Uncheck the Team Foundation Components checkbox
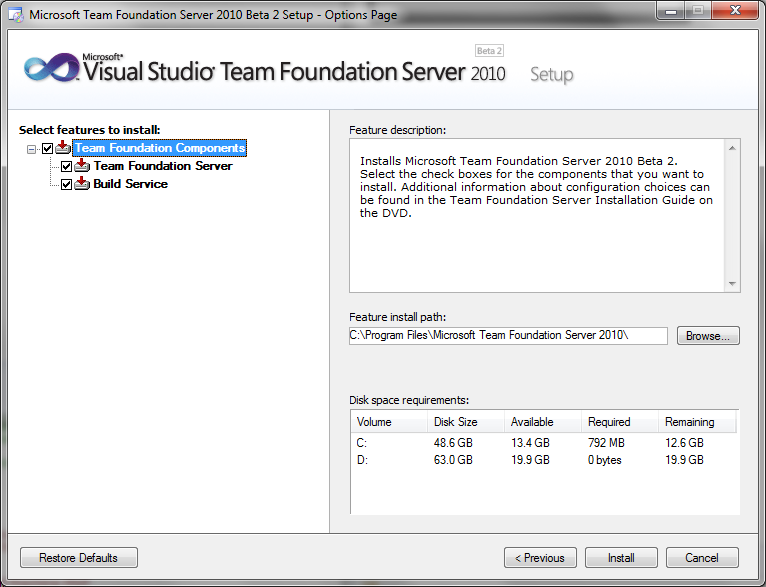The height and width of the screenshot is (587, 766). click(47, 148)
